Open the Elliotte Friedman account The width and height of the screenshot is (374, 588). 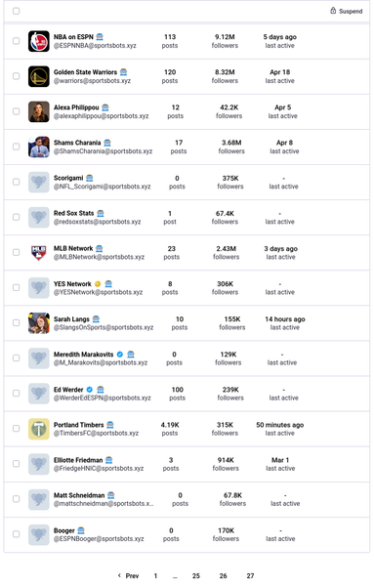click(x=78, y=460)
